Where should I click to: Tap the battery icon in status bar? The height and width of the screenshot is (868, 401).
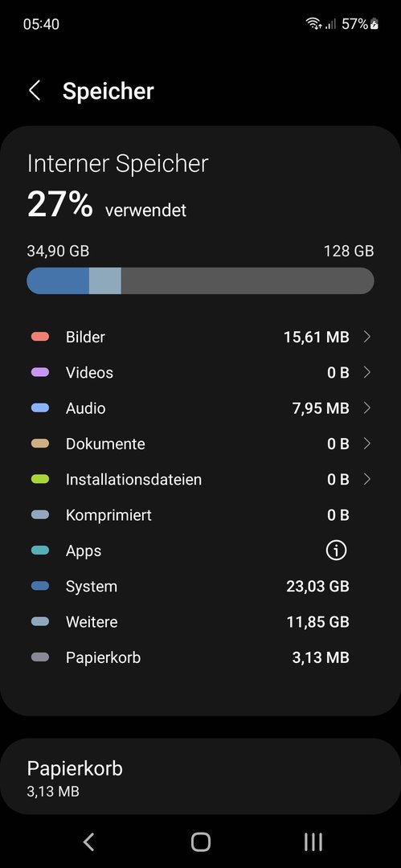click(374, 24)
